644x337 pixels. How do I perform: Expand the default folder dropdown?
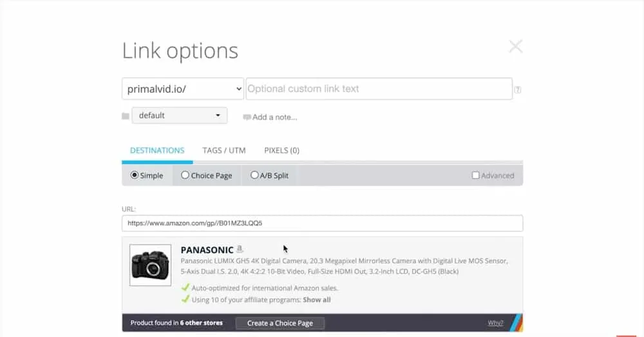pyautogui.click(x=179, y=116)
